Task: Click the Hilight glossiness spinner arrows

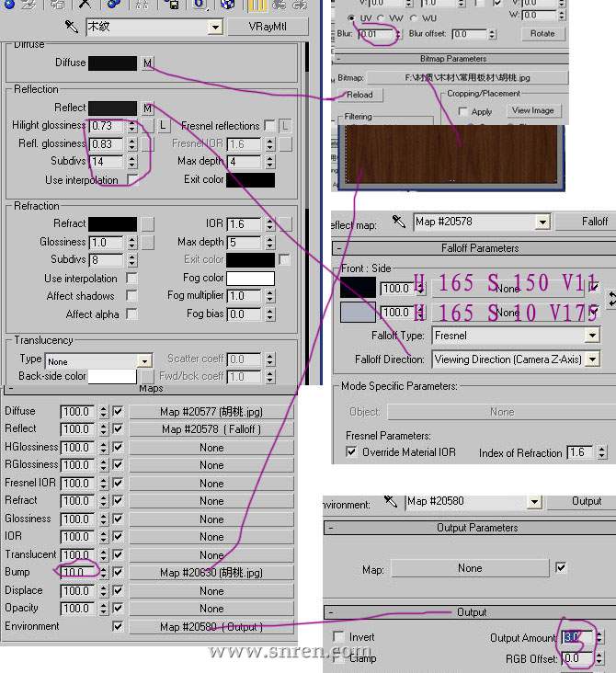Action: coord(132,126)
